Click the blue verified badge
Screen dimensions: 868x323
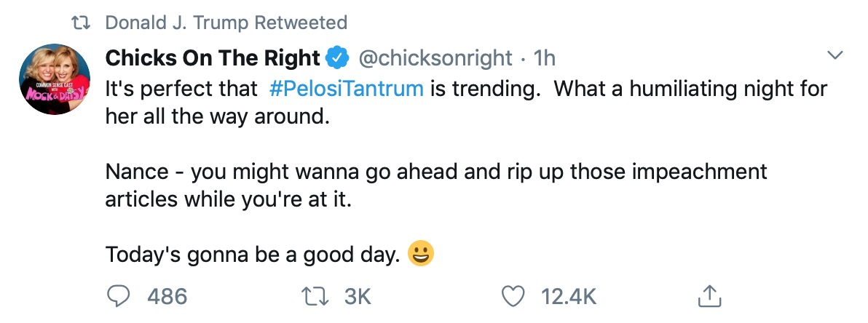coord(336,57)
